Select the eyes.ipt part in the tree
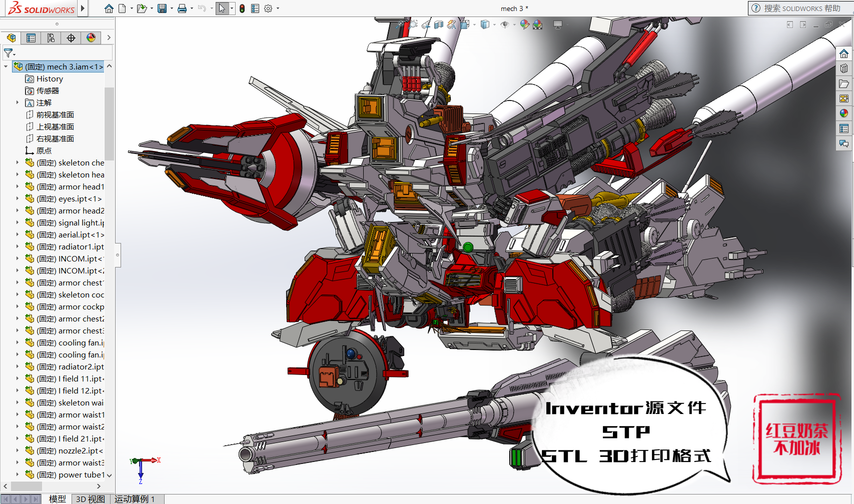The width and height of the screenshot is (854, 504). point(70,198)
